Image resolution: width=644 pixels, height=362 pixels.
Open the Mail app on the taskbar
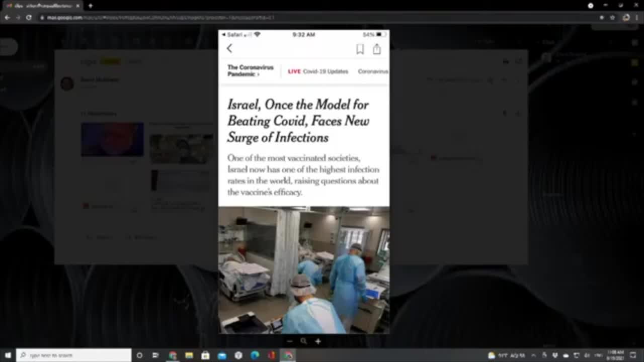coord(222,355)
